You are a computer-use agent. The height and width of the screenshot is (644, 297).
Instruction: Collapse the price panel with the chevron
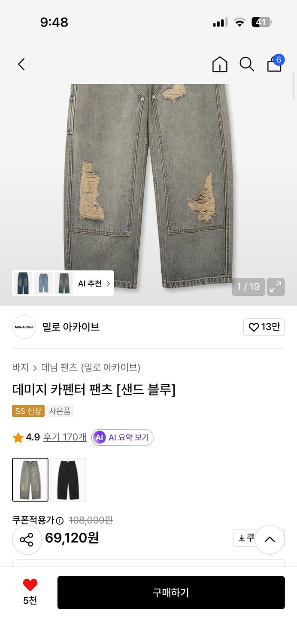click(x=270, y=539)
